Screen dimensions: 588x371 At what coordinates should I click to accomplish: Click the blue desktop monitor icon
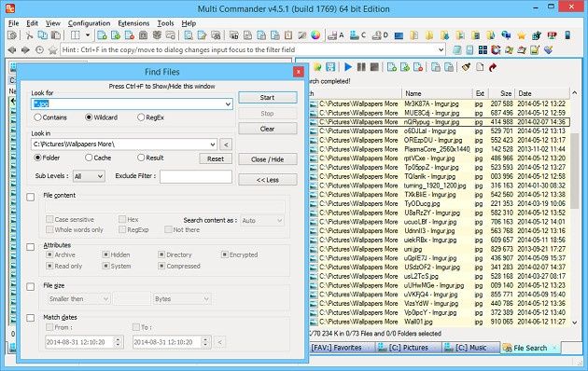pos(399,36)
